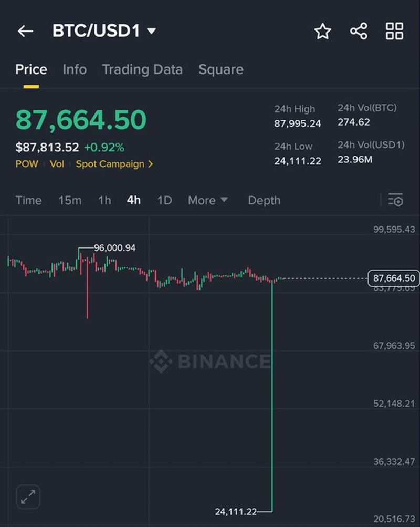420x527 pixels.
Task: Select the 1D timeframe
Action: 164,200
